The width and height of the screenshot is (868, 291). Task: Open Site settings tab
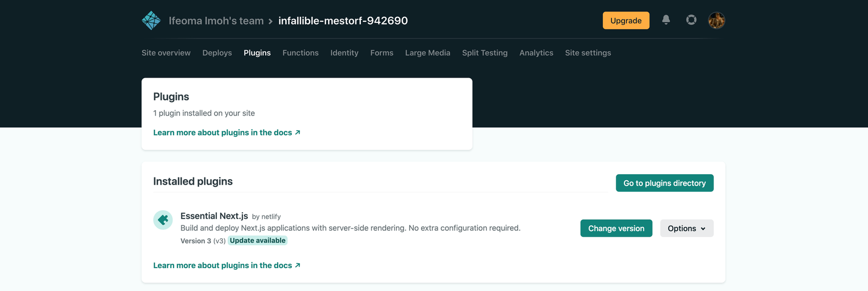coord(588,53)
